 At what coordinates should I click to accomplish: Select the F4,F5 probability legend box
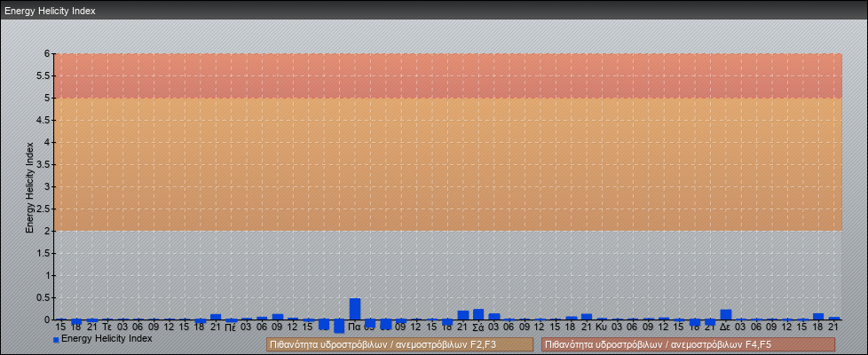click(x=688, y=344)
